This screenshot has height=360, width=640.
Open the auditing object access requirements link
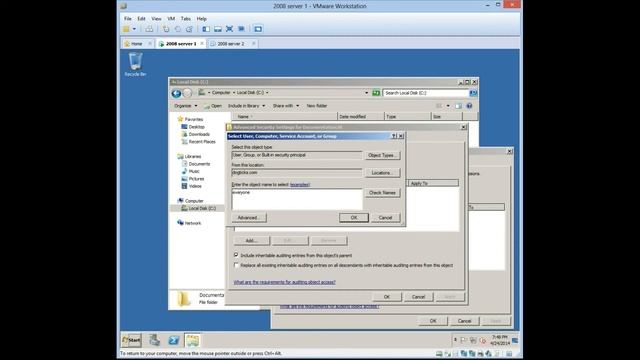pos(284,282)
